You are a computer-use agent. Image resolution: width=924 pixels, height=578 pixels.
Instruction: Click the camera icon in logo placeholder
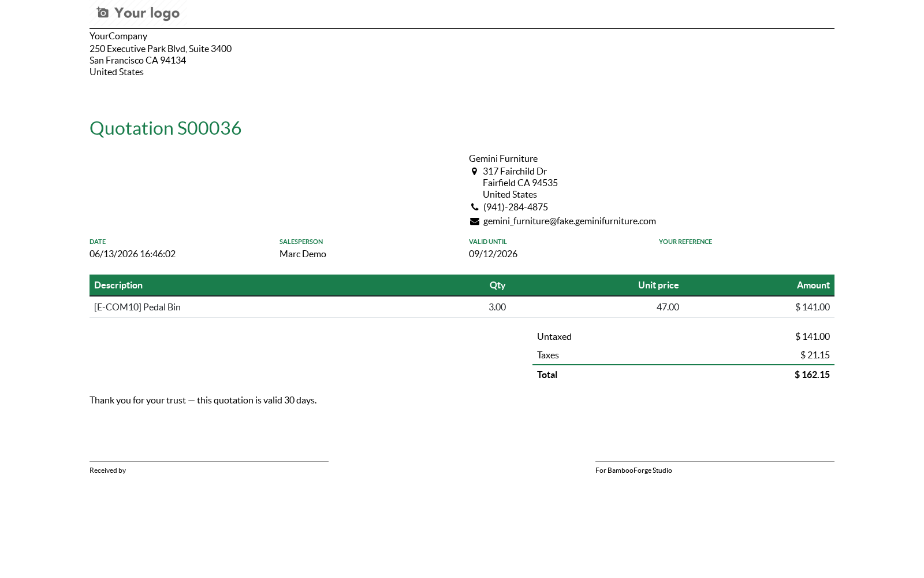tap(103, 13)
